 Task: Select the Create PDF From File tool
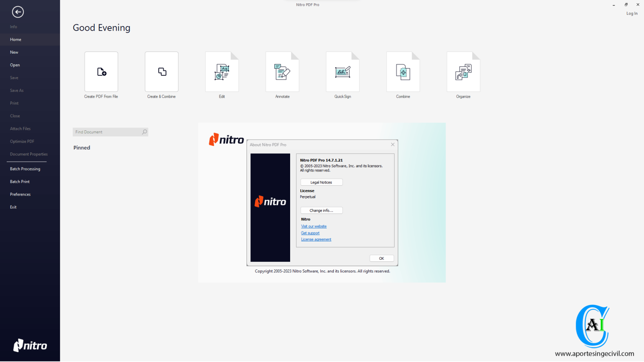click(x=101, y=72)
